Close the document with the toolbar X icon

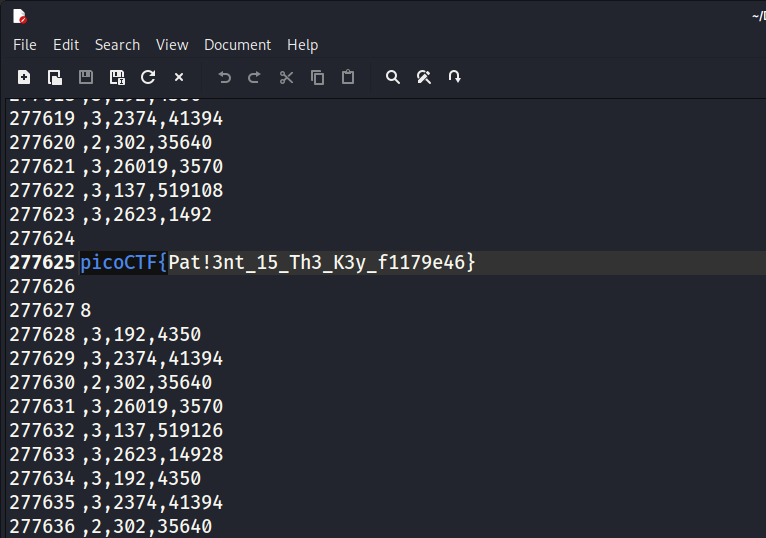(179, 77)
